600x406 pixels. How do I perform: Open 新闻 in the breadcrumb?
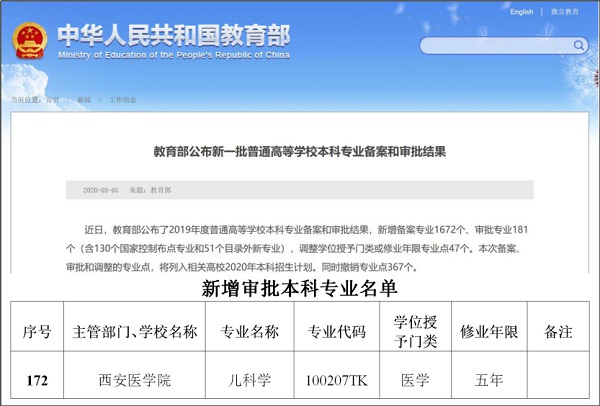click(x=83, y=100)
